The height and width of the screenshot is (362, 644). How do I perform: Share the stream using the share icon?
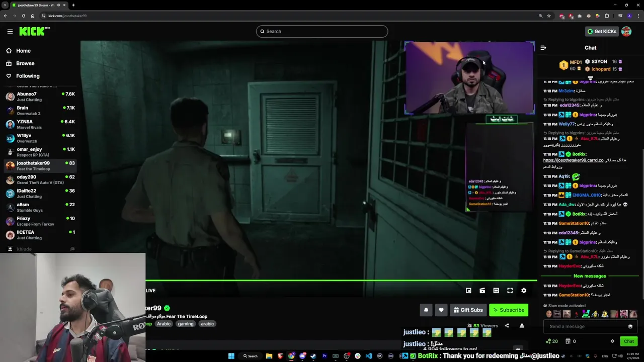coord(507,326)
